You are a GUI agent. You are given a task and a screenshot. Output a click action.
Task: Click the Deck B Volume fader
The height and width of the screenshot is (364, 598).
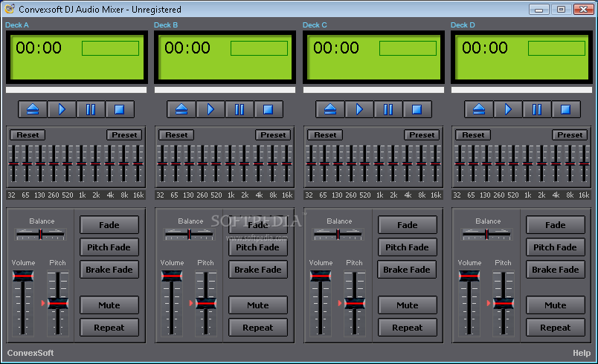pos(172,303)
